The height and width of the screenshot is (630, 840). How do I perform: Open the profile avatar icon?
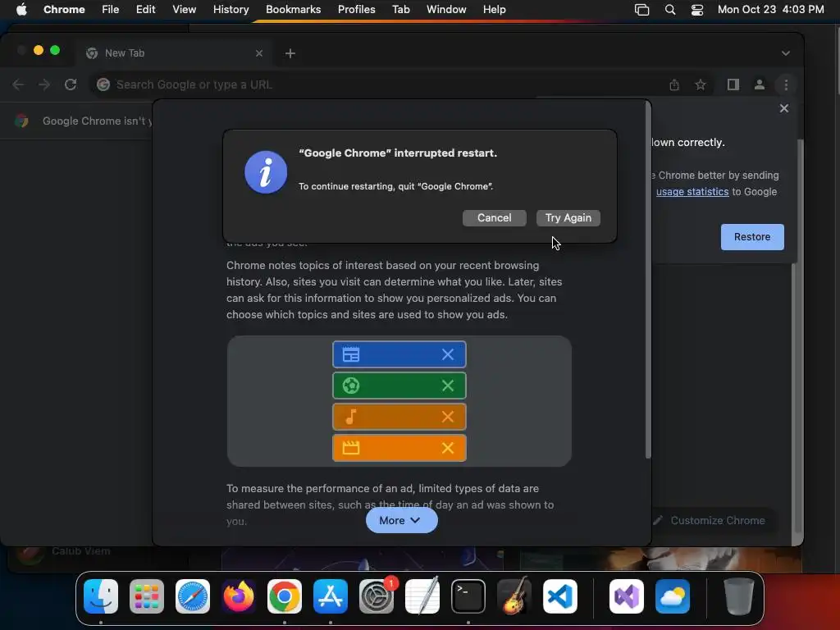click(759, 84)
